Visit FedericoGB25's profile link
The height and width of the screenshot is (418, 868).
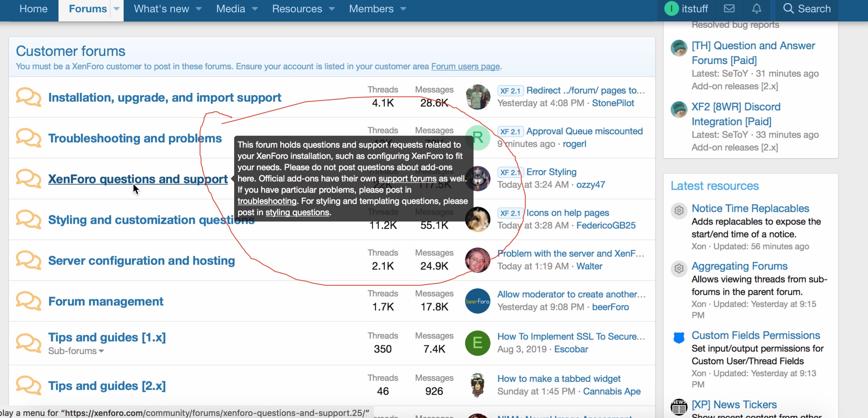point(606,225)
